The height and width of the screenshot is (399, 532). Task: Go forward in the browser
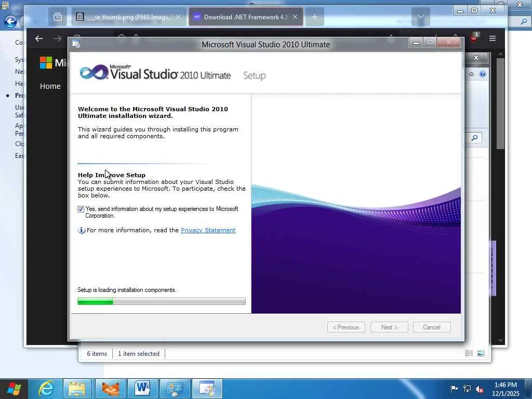[58, 38]
